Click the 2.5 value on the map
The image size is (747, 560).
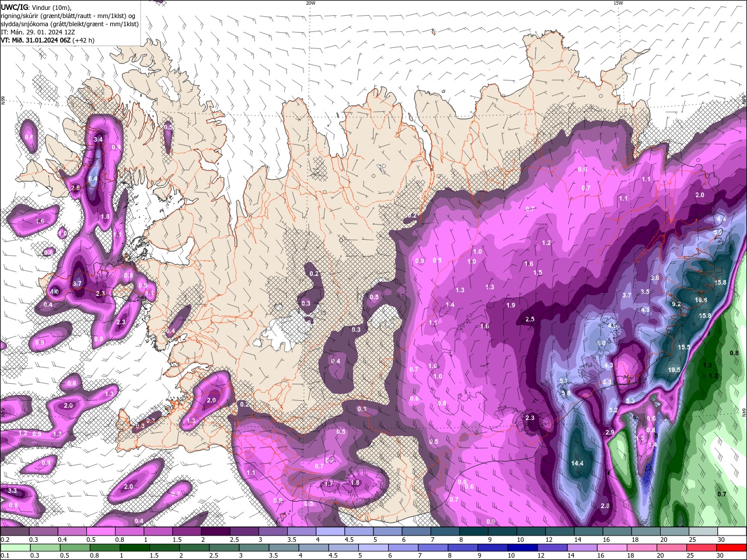[530, 319]
